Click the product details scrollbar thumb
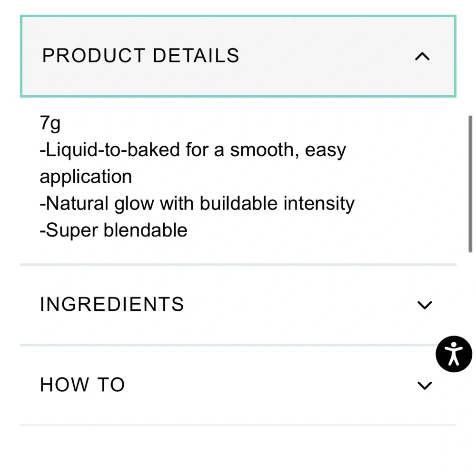Screen dimensions: 476x476 tap(470, 184)
